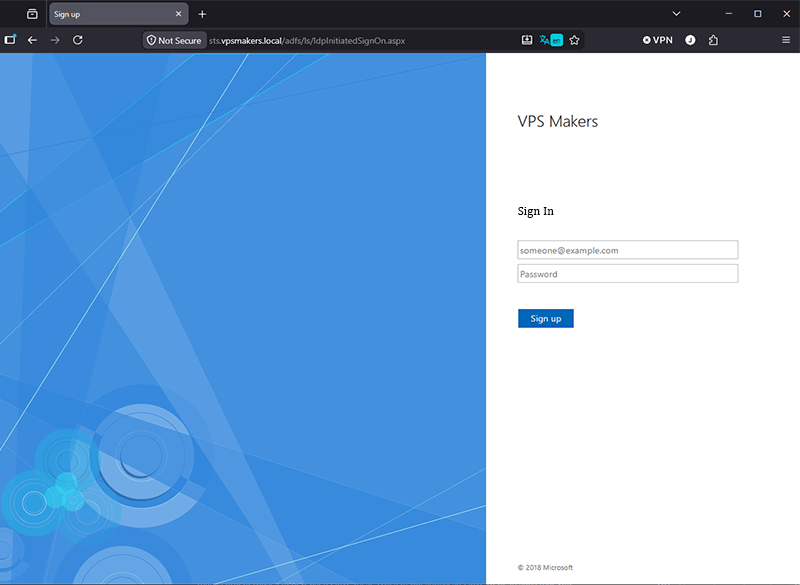Expand the list all tabs chevron

(x=676, y=14)
